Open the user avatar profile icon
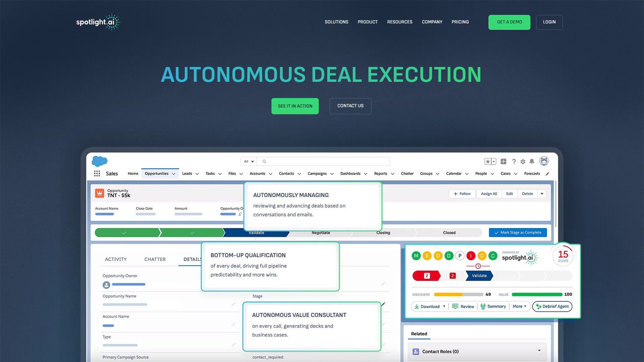The image size is (644, 362). (x=544, y=161)
